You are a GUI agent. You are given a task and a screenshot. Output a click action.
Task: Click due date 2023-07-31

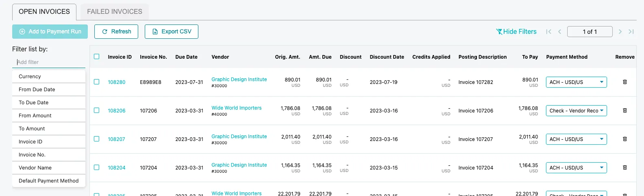pos(189,82)
